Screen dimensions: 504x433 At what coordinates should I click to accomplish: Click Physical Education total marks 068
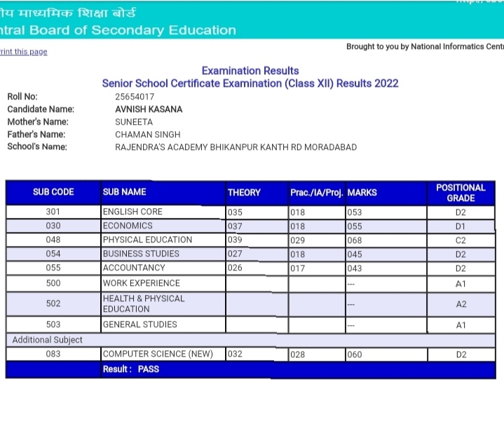pyautogui.click(x=386, y=240)
